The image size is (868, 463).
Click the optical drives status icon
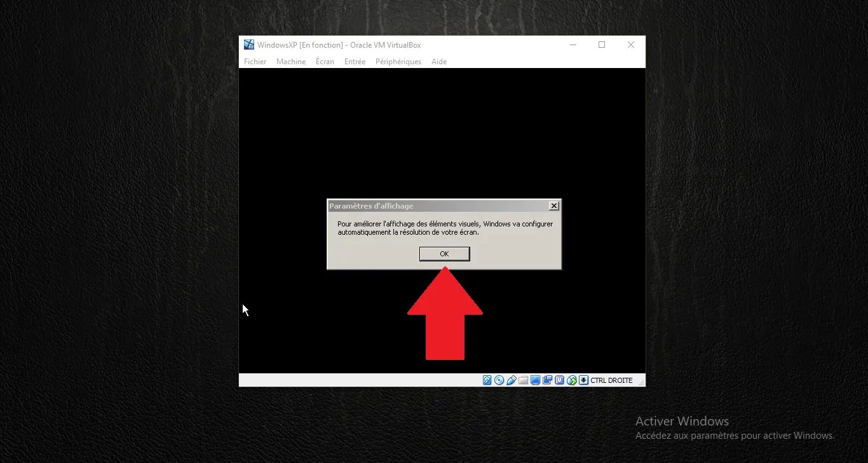(x=499, y=380)
